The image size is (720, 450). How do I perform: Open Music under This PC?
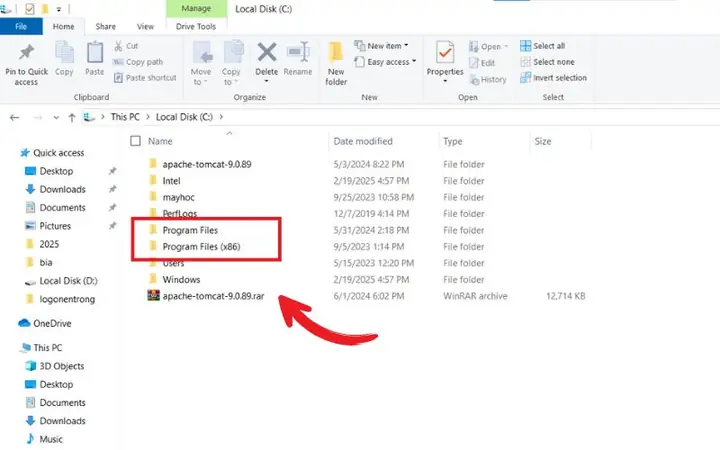[44, 439]
